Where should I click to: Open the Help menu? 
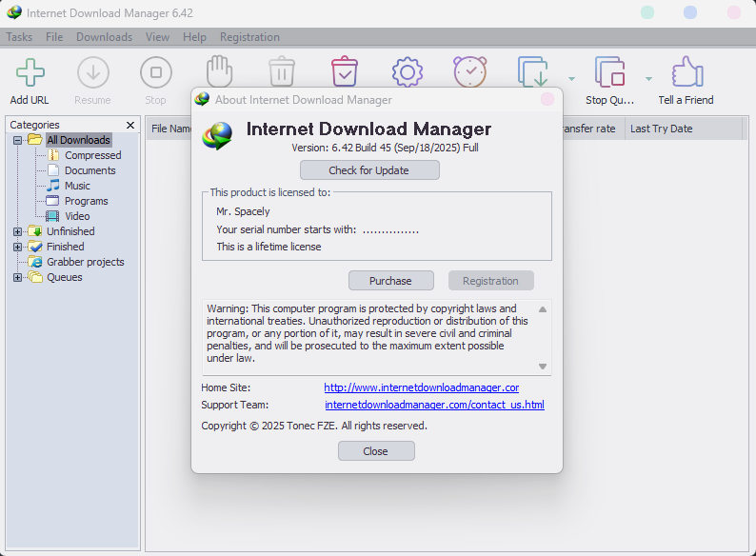point(194,37)
